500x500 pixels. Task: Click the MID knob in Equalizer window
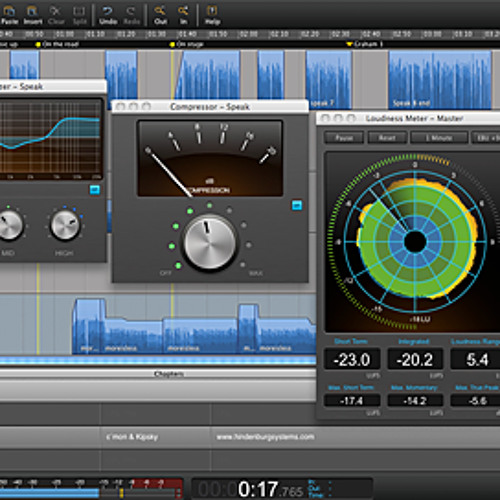pos(10,226)
